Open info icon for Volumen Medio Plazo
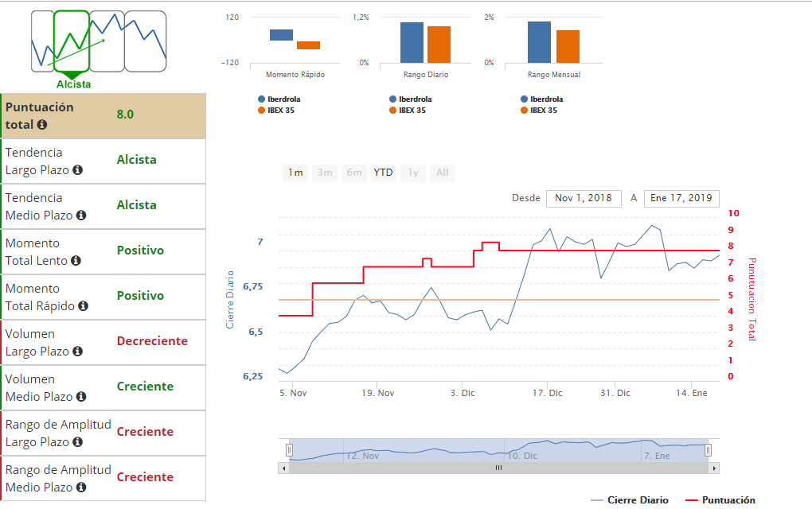Screen dimensions: 812x509 click(x=81, y=397)
